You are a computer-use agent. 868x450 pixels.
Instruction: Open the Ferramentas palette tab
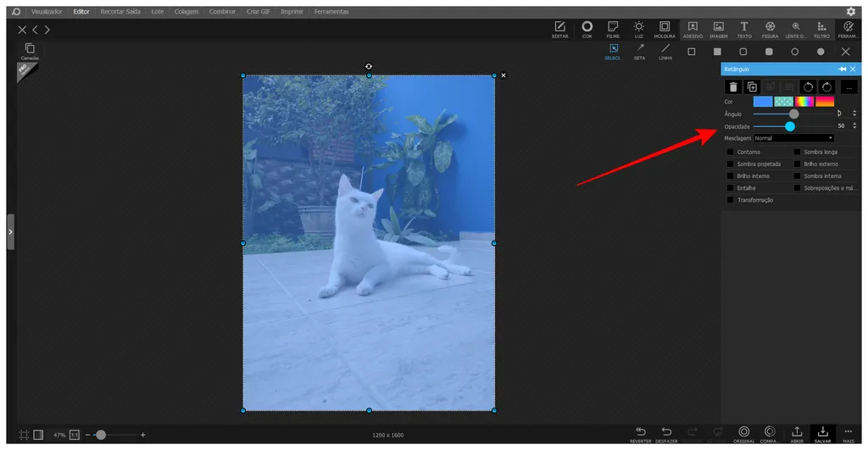[x=848, y=30]
